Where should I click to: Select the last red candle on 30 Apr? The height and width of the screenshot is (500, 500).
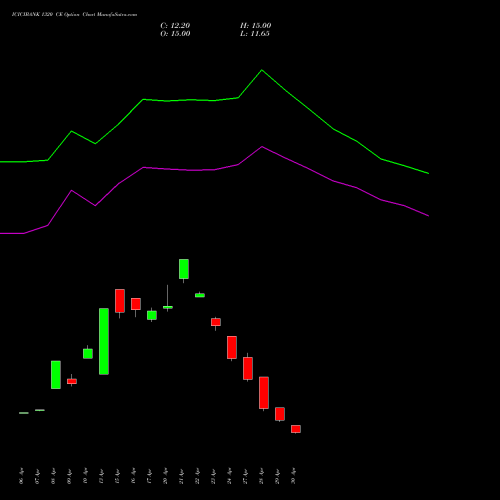296,429
